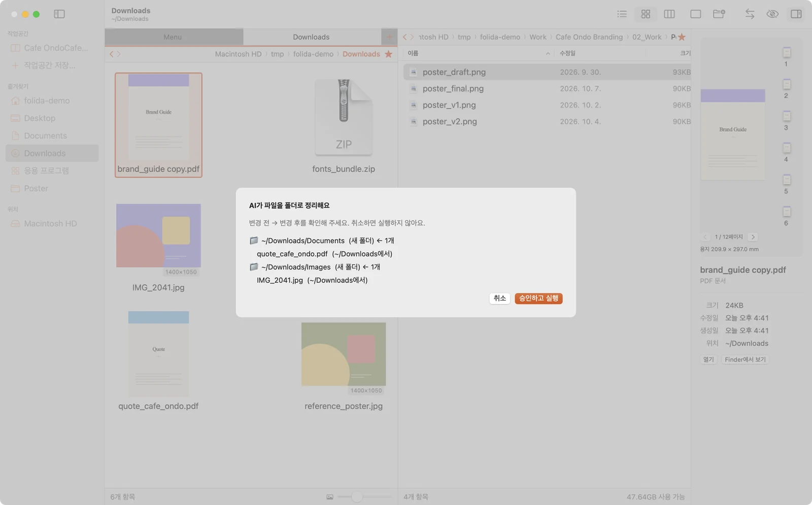Screen dimensions: 812x505
Task: Click folida-demo in the left pane breadcrumb
Action: [x=313, y=54]
